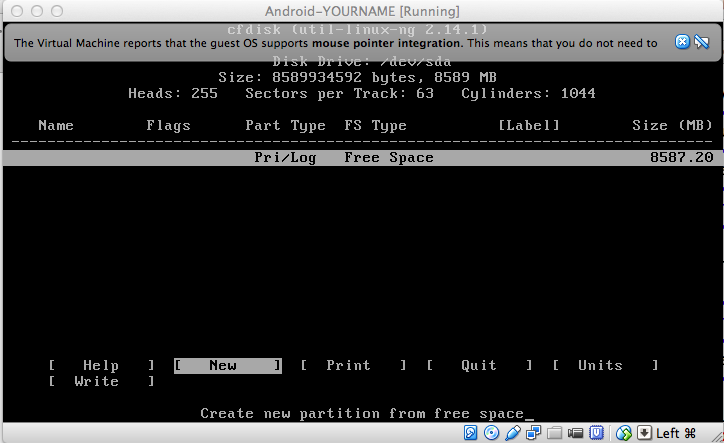The image size is (724, 443).
Task: Select the Write option in cfdisk
Action: point(101,382)
